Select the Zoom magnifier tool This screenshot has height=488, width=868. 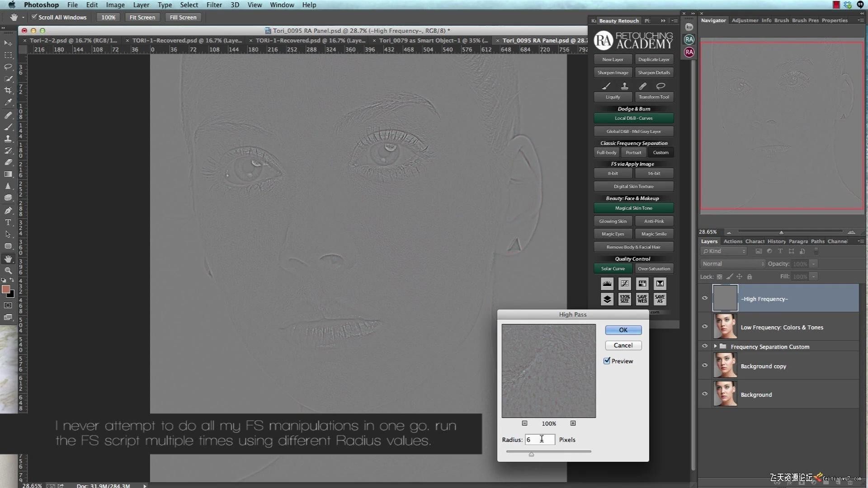pyautogui.click(x=8, y=271)
